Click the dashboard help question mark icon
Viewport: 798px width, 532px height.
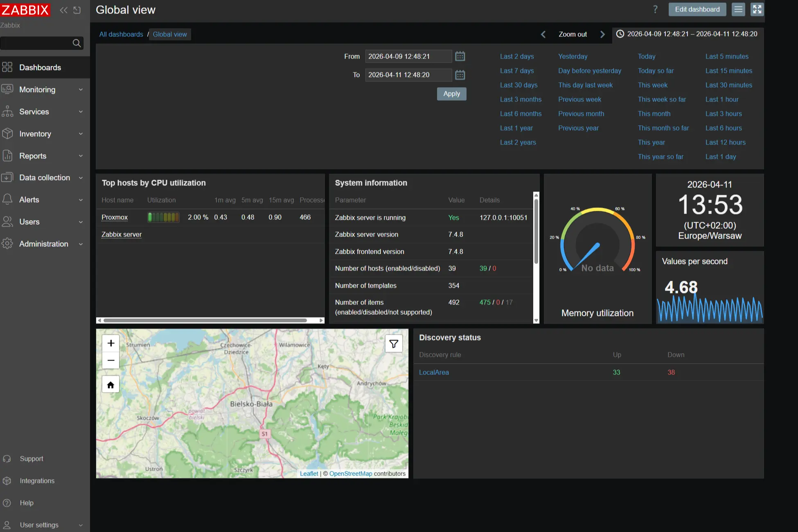pos(655,9)
